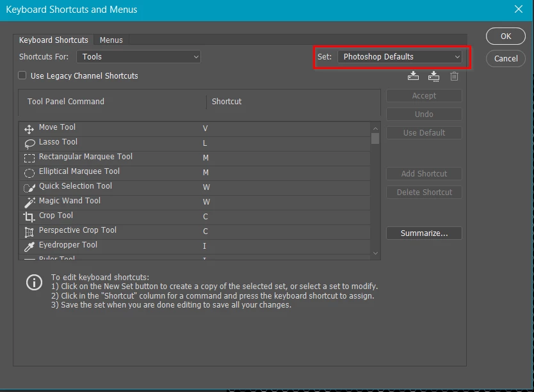Click C shortcut for Perspective Crop Tool
Image resolution: width=534 pixels, height=392 pixels.
tap(206, 231)
